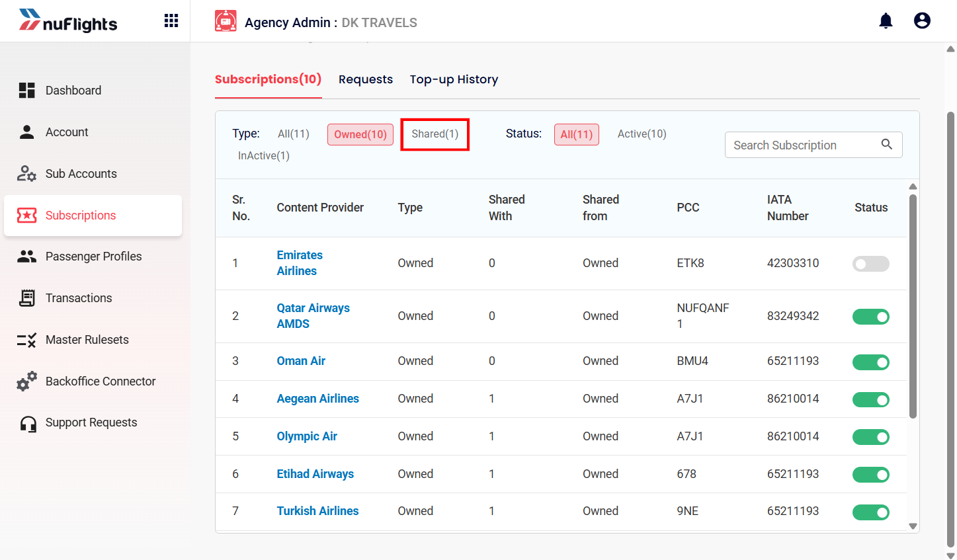Click the Sub Accounts gear-person icon

(x=26, y=174)
